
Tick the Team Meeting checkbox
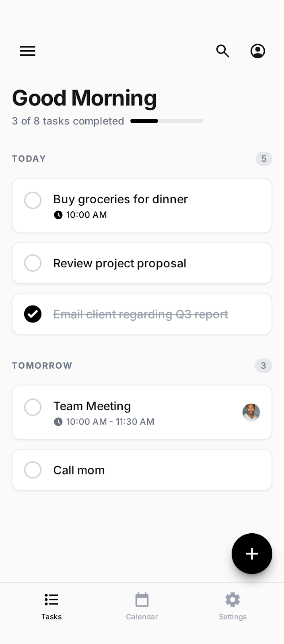pos(33,407)
